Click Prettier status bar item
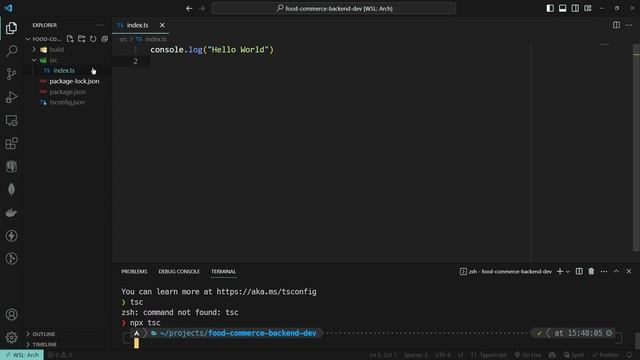640x360 pixels. tap(605, 355)
